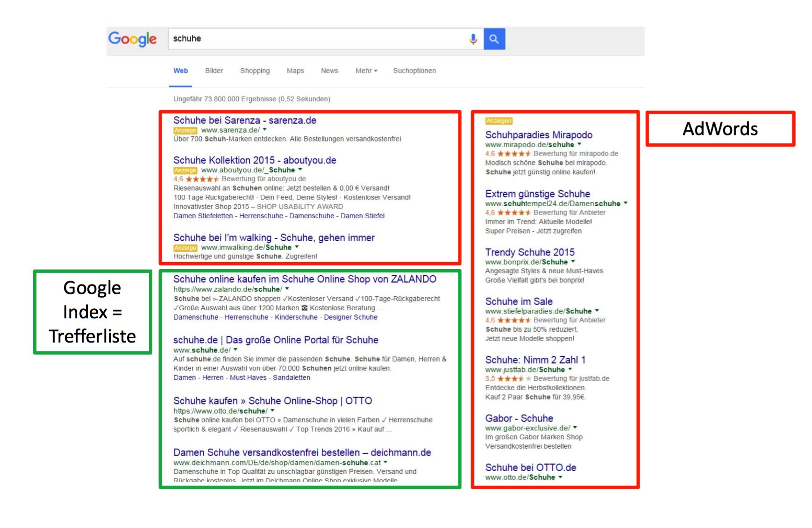The height and width of the screenshot is (528, 812).
Task: Open the Shopping tab
Action: (255, 71)
